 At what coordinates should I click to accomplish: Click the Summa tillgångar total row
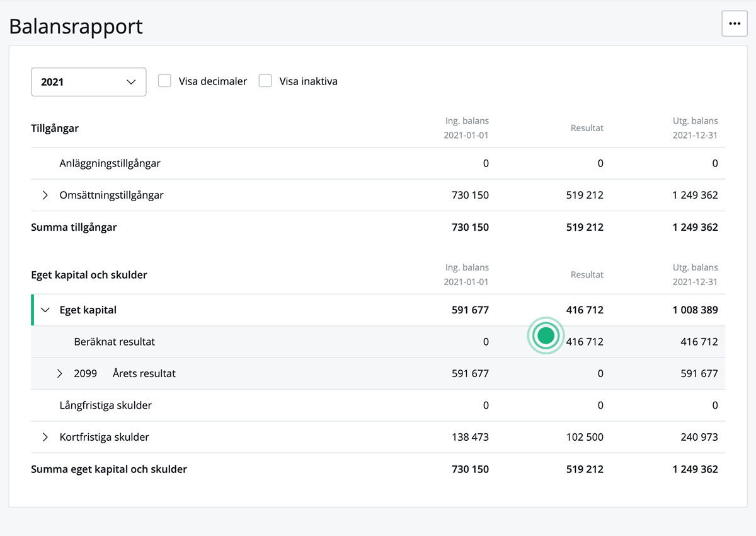(74, 227)
